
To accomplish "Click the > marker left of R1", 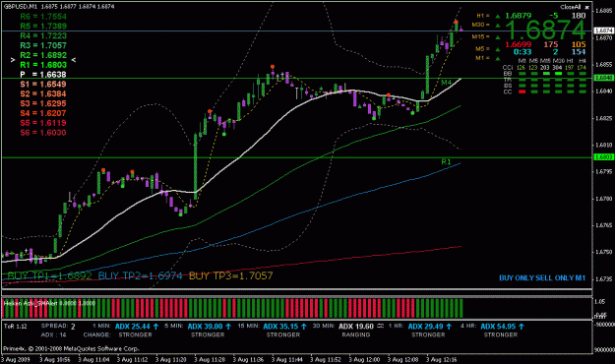I will [13, 60].
